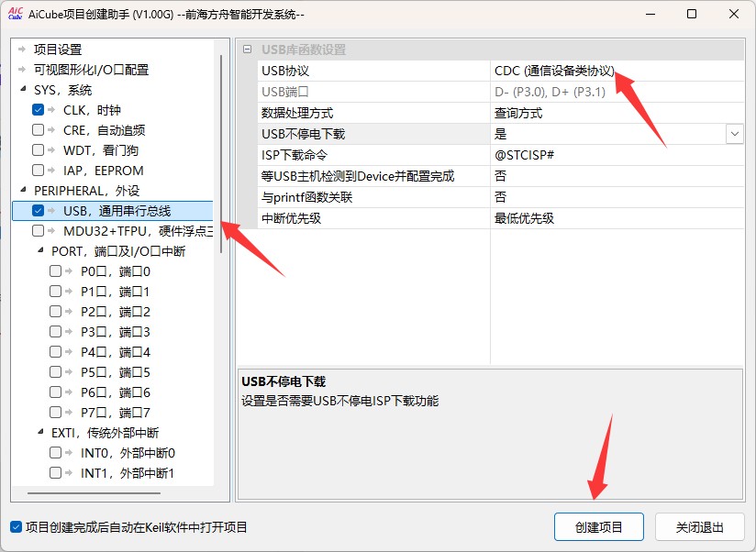Click the AiCube app icon in title bar
The height and width of the screenshot is (552, 756).
coord(16,14)
